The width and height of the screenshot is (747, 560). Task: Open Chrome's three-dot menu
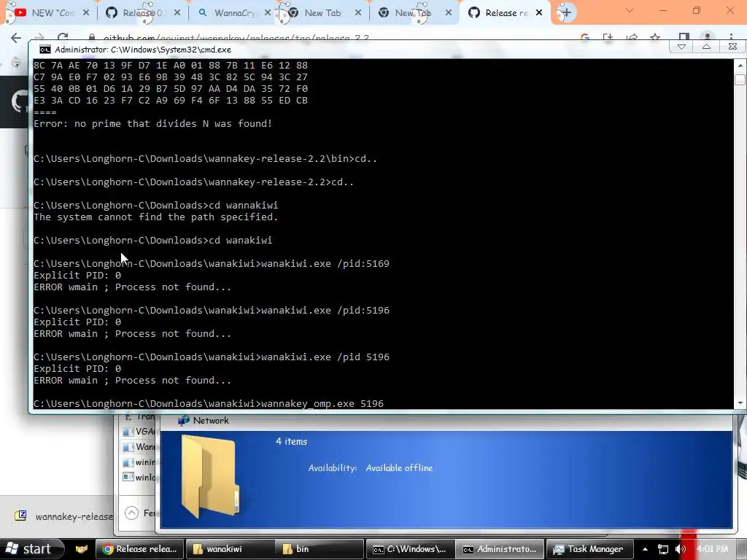click(x=731, y=36)
